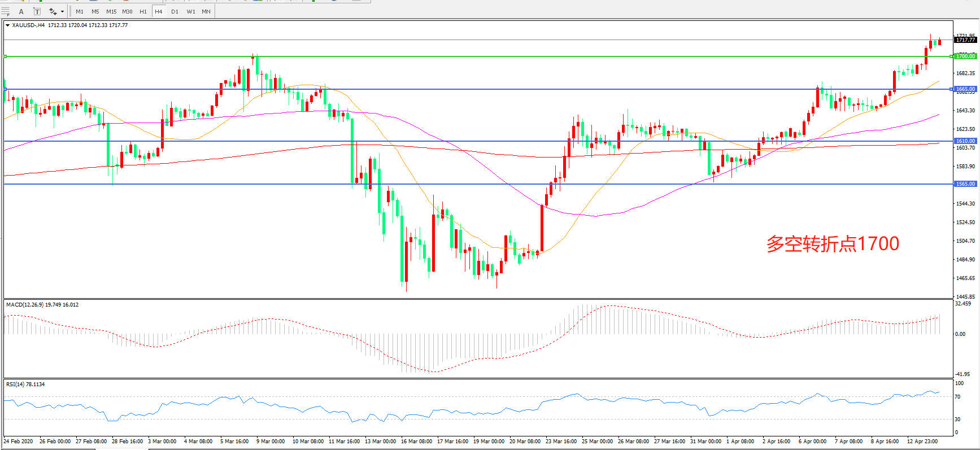Select the M30 timeframe button
Image resolution: width=980 pixels, height=450 pixels.
click(x=127, y=11)
